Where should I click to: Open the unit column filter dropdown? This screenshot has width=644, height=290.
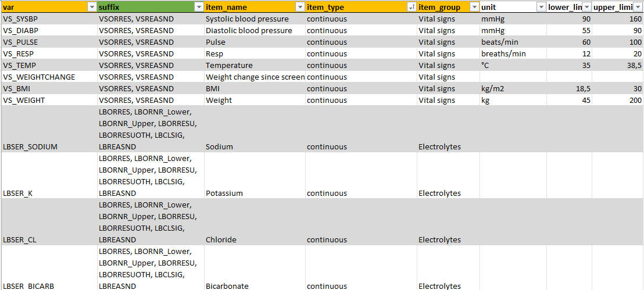click(541, 7)
